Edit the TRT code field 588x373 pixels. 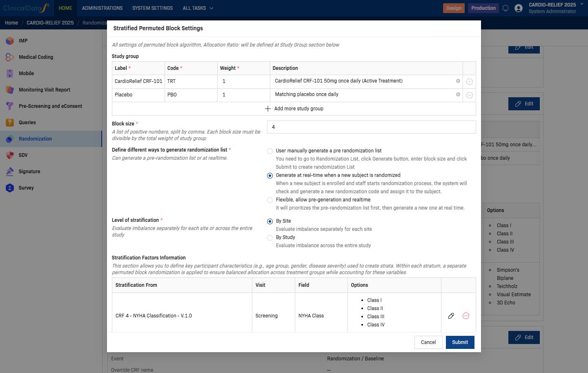191,81
